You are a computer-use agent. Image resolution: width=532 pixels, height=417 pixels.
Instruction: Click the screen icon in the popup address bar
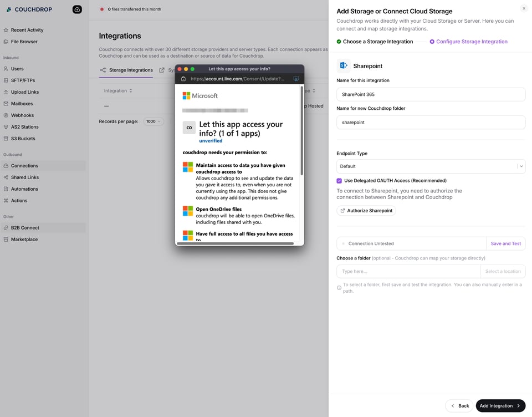coord(296,79)
